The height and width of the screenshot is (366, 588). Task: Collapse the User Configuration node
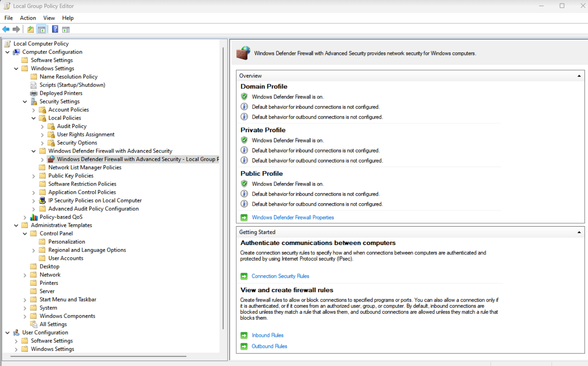[7, 332]
